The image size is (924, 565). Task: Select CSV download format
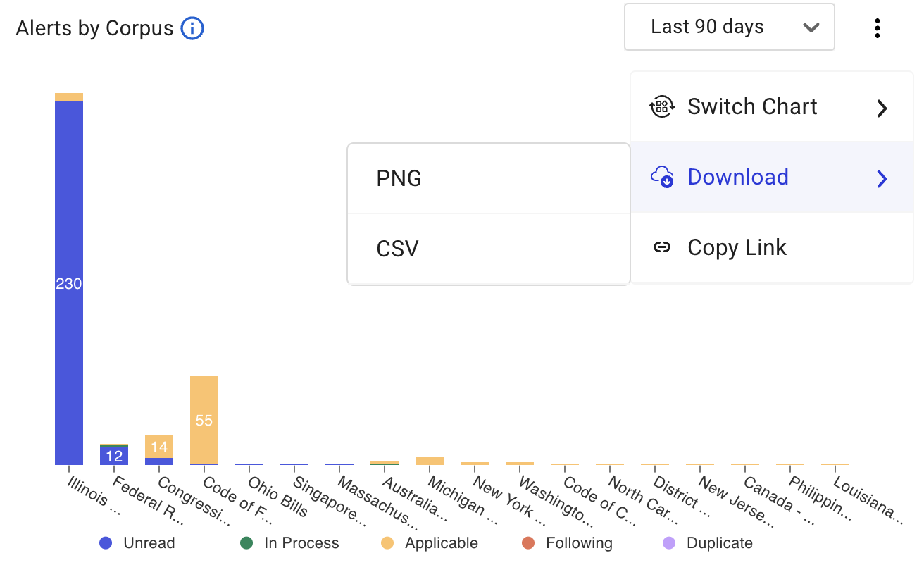tap(488, 249)
